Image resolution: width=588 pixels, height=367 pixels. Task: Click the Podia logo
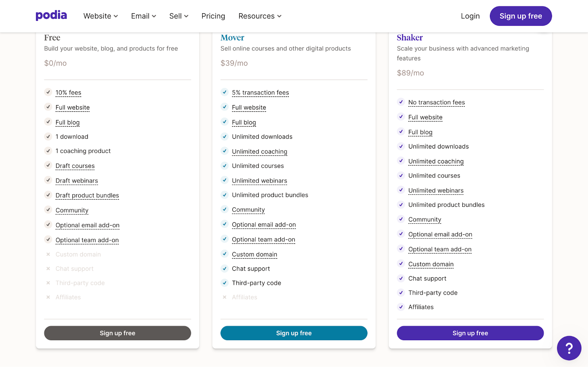[x=51, y=16]
